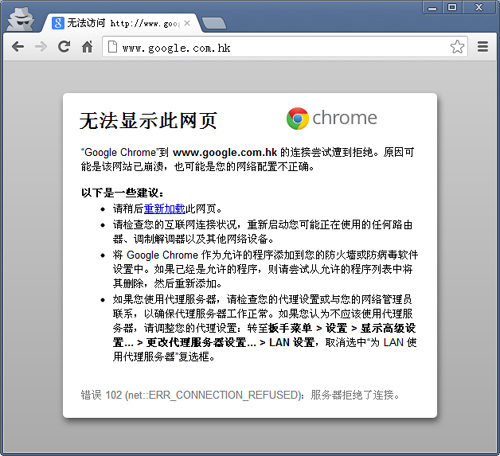Open the Chrome hamburger menu
The image size is (500, 456).
click(x=482, y=47)
